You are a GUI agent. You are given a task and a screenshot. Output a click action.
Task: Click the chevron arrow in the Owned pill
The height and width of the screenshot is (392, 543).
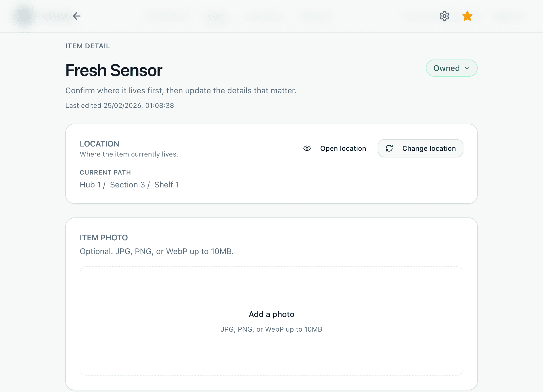pos(467,68)
